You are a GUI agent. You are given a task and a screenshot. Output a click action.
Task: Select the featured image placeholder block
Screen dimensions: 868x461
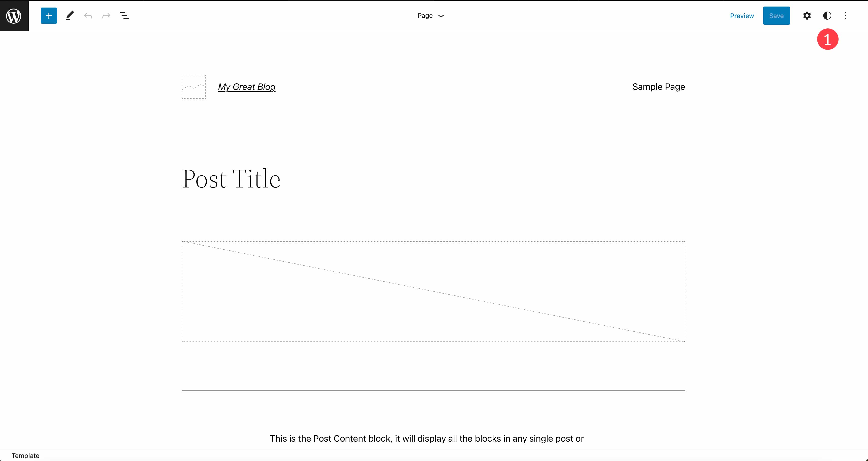point(433,292)
